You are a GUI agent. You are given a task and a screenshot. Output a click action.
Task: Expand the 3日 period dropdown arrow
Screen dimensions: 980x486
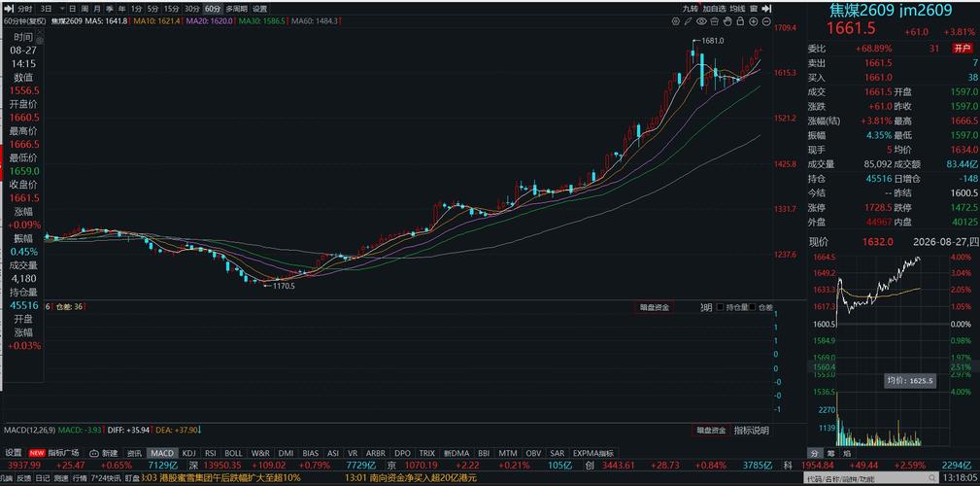coord(62,10)
